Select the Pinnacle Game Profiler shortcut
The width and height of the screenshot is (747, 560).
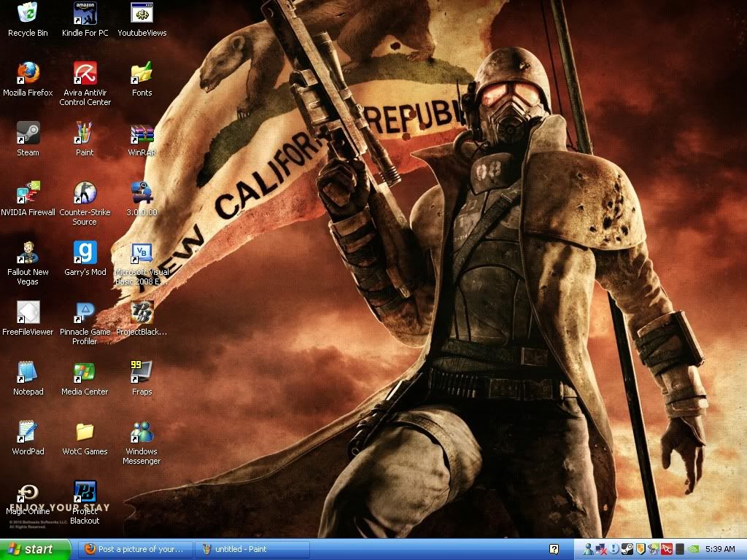tap(85, 323)
